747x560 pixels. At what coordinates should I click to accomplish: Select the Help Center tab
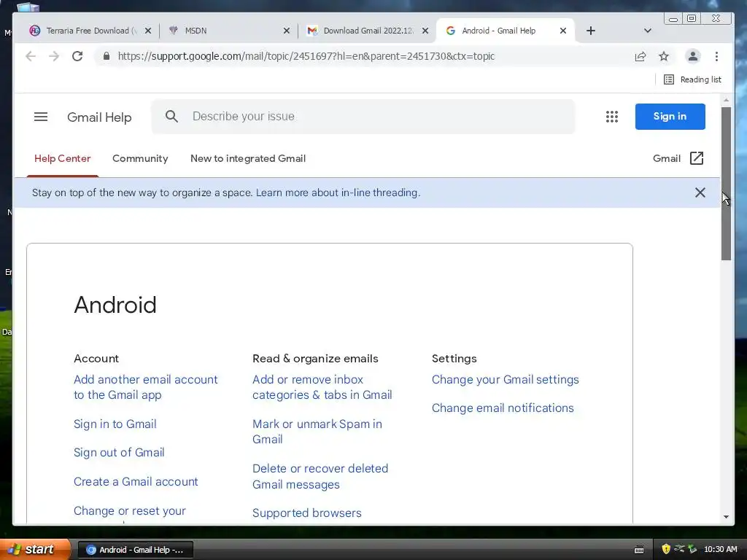(63, 158)
